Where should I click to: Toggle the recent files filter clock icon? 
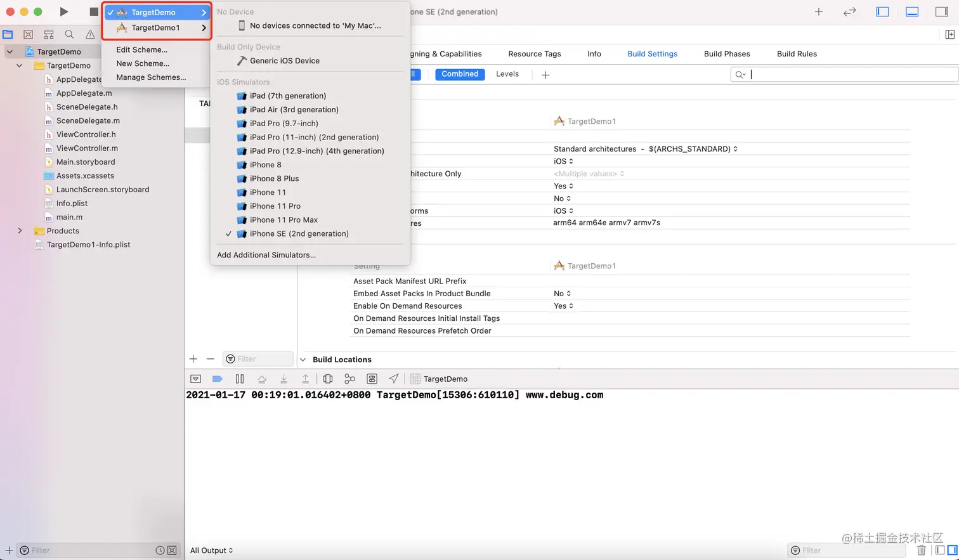point(160,550)
